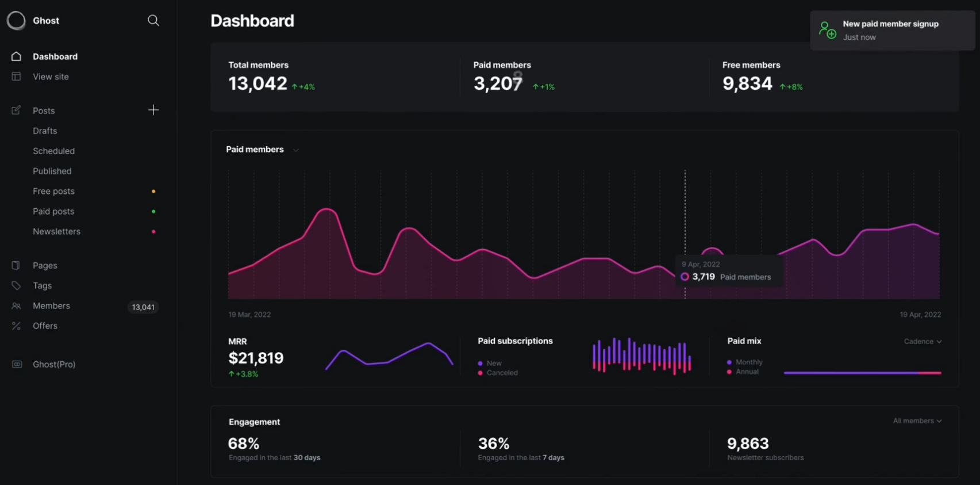
Task: Create new post with plus icon
Action: point(153,110)
